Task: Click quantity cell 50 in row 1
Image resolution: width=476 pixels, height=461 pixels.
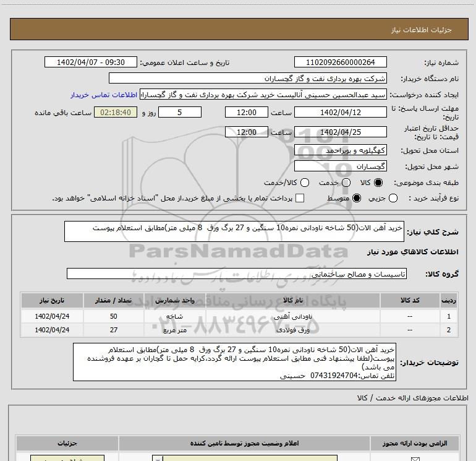Action: tap(113, 316)
